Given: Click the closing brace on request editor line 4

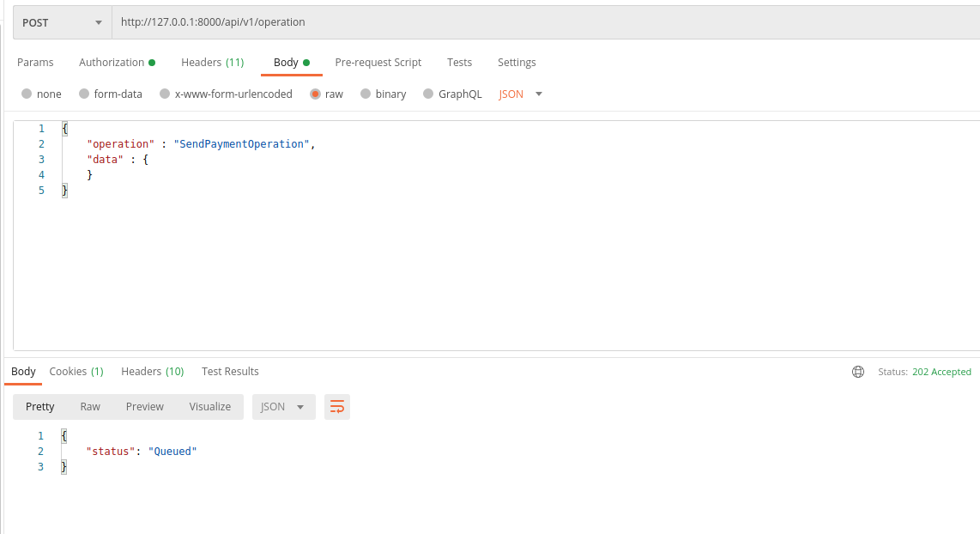Looking at the screenshot, I should 89,175.
